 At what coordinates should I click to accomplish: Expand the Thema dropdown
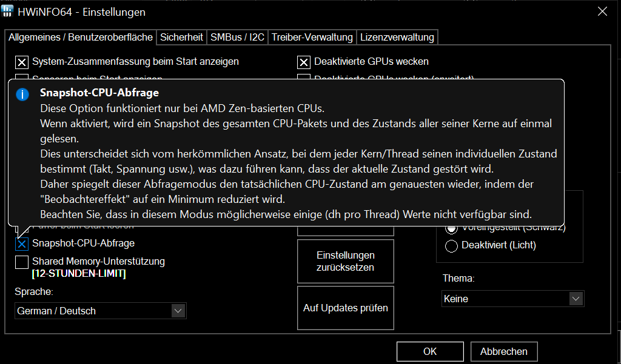click(x=513, y=299)
